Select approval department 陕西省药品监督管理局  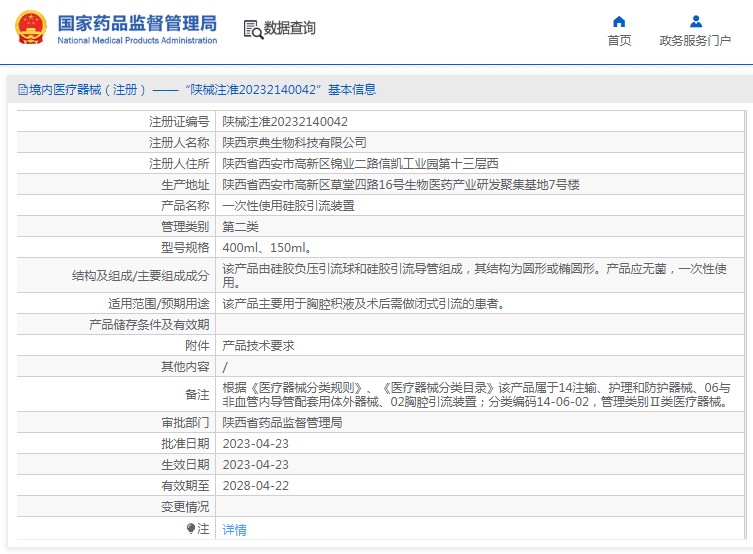coord(282,422)
